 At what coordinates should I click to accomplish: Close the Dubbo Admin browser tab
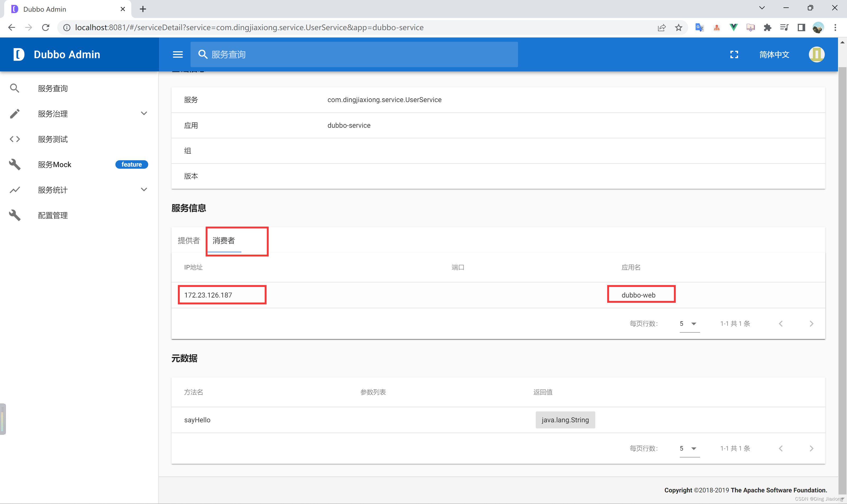click(x=123, y=9)
